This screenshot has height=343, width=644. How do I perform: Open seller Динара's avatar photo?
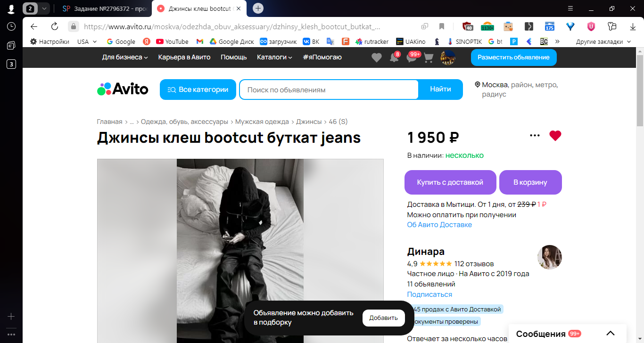(x=550, y=257)
